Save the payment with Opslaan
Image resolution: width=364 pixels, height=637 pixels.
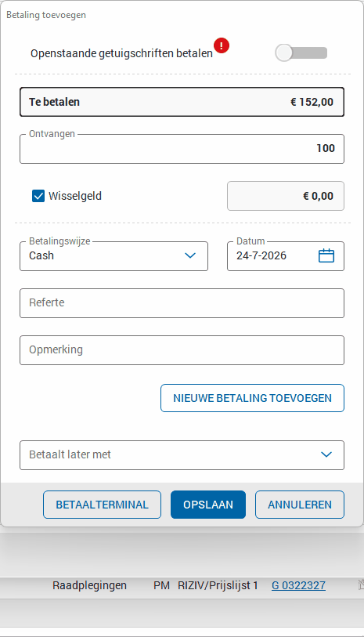click(208, 505)
